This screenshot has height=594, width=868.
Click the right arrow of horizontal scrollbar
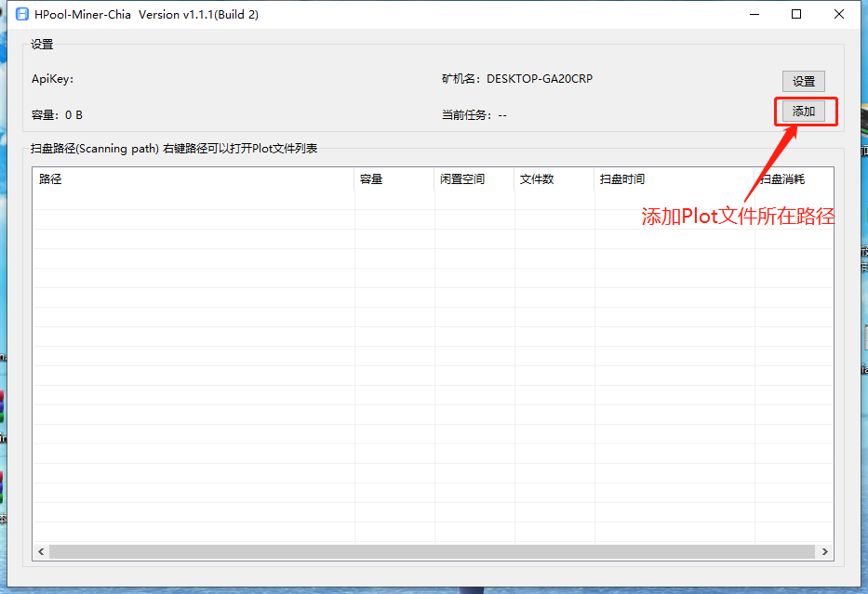825,551
